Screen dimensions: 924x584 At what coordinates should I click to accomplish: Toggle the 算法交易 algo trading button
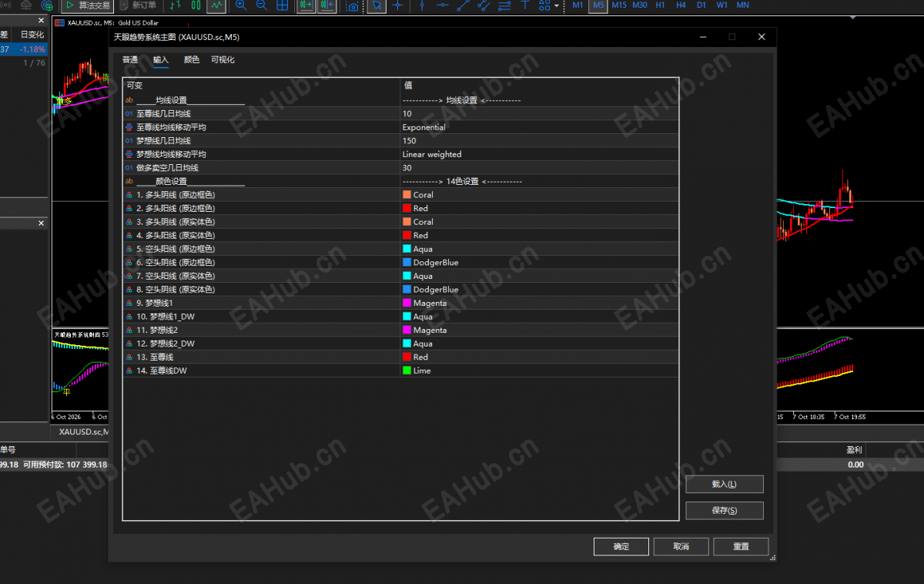[x=86, y=5]
